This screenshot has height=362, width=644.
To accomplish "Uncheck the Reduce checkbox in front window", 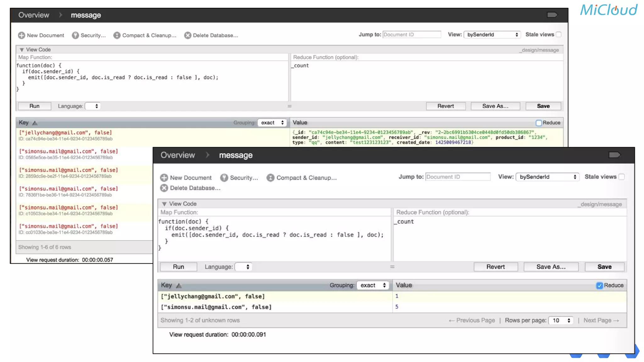I will 599,285.
